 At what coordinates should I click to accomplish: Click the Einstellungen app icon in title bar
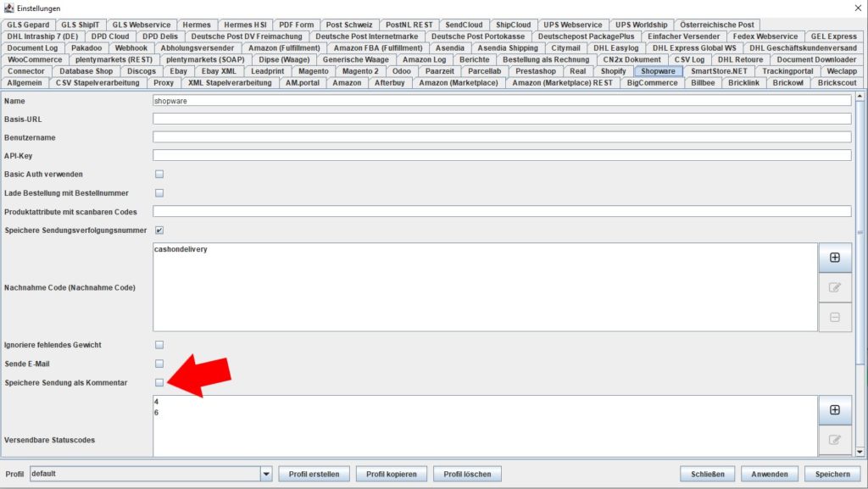[x=8, y=8]
